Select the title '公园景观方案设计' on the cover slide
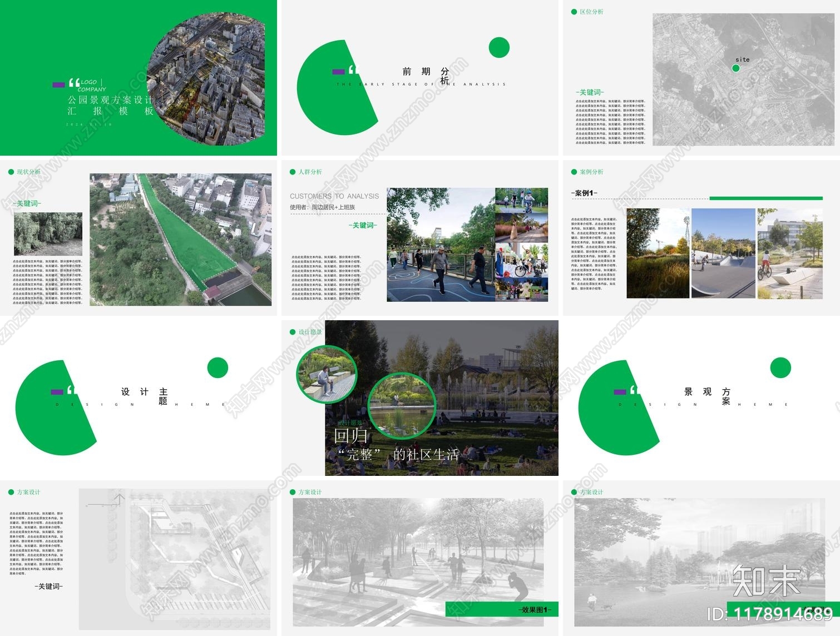 (110, 100)
